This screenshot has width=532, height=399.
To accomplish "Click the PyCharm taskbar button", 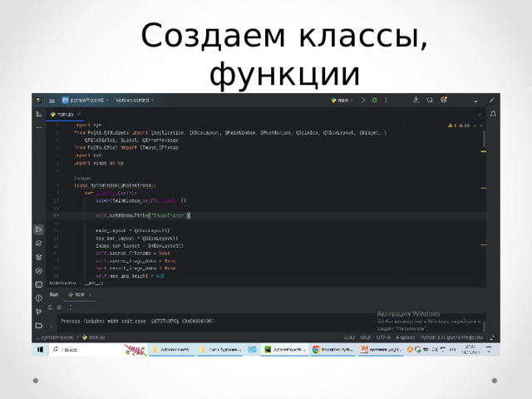I will pos(285,349).
